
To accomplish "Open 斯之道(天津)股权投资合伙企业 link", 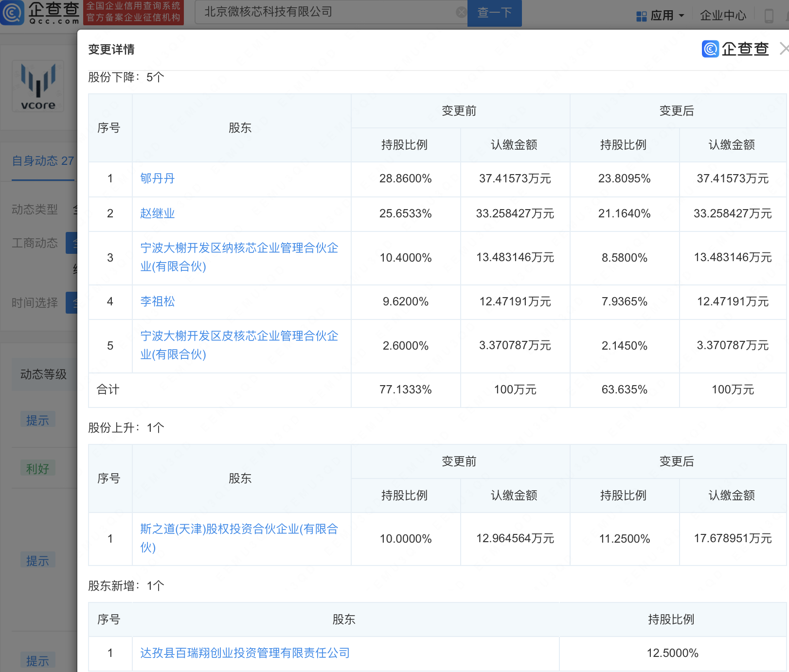I will coord(239,538).
